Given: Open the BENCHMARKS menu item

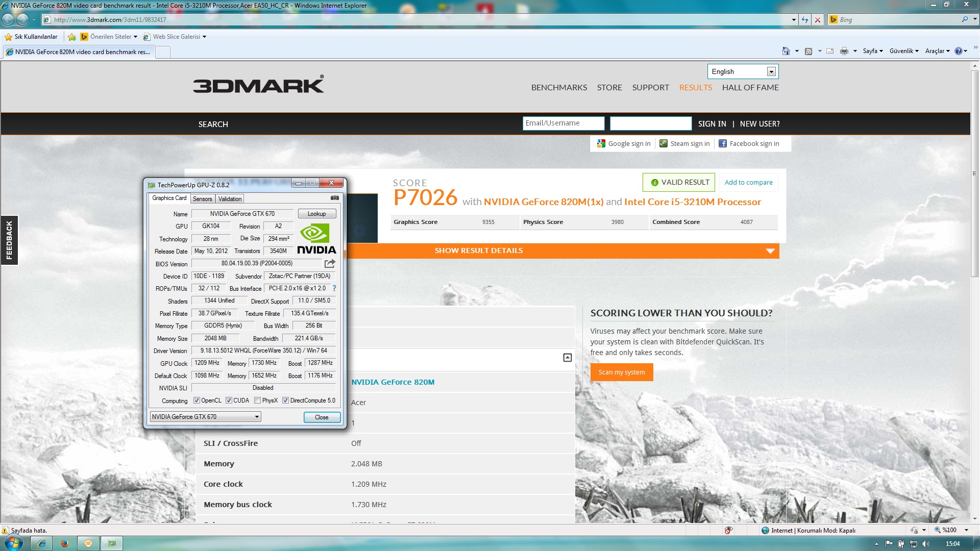Looking at the screenshot, I should point(559,88).
